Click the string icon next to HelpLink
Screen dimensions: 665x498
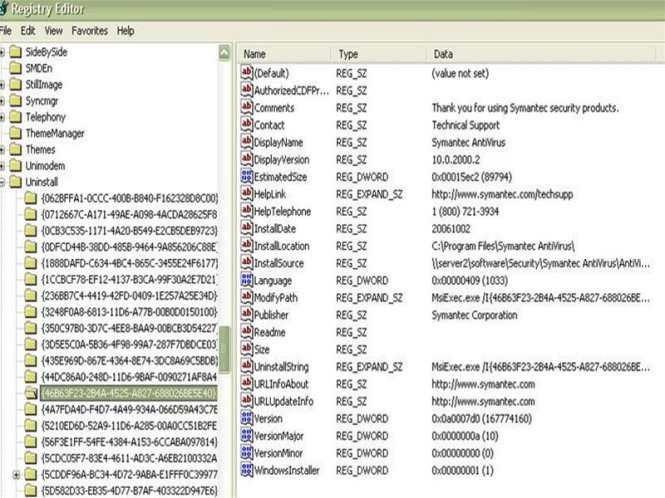246,194
